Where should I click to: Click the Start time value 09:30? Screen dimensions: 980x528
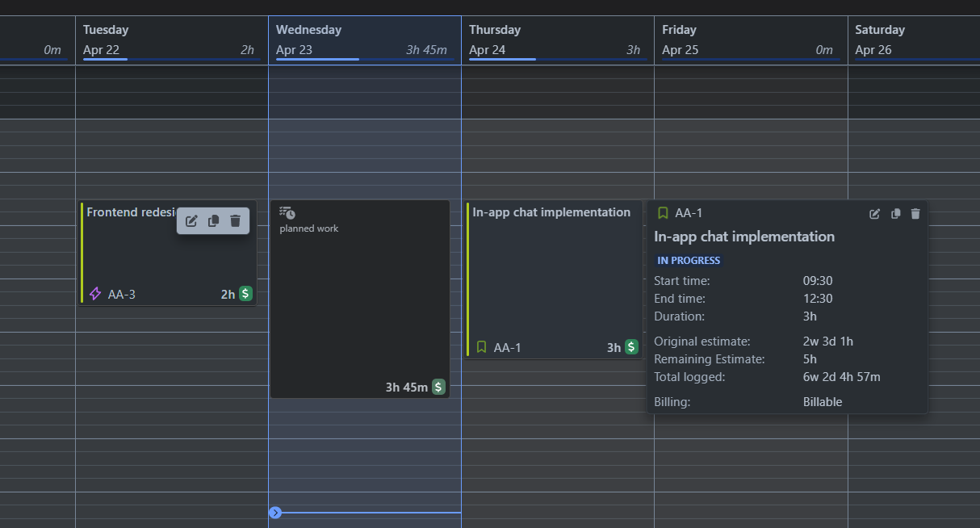point(818,281)
